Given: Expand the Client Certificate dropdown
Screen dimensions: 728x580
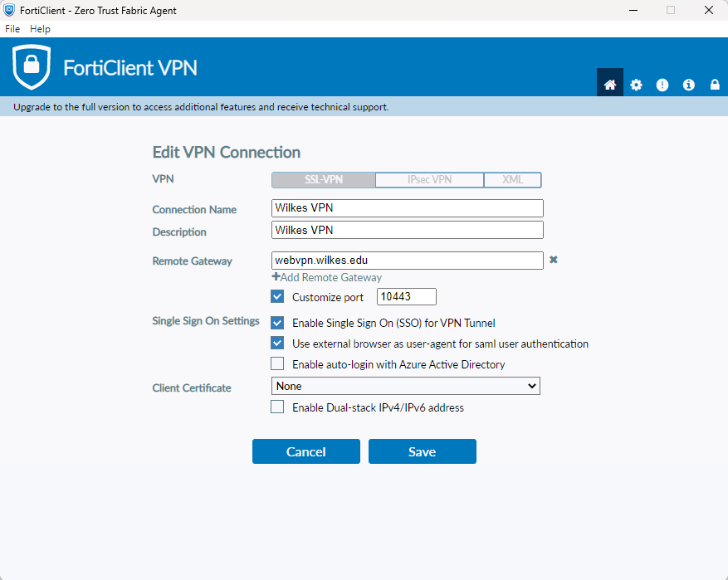Looking at the screenshot, I should tap(406, 386).
